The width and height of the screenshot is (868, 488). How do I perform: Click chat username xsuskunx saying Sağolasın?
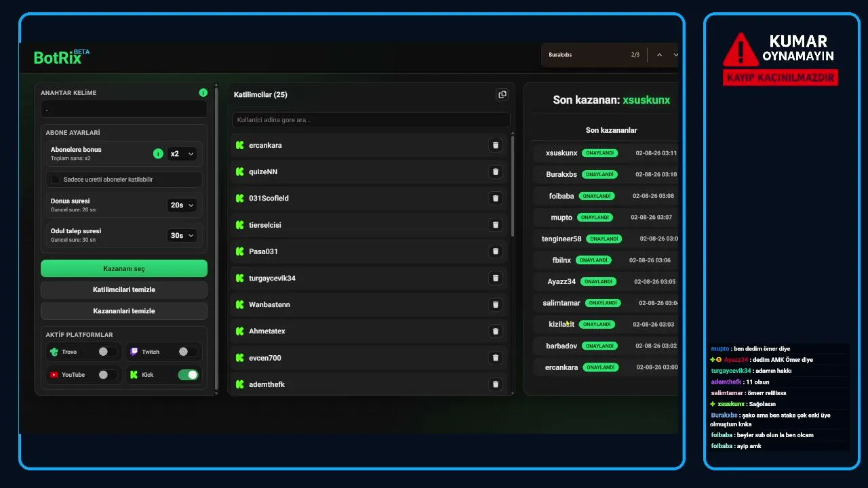(x=730, y=404)
